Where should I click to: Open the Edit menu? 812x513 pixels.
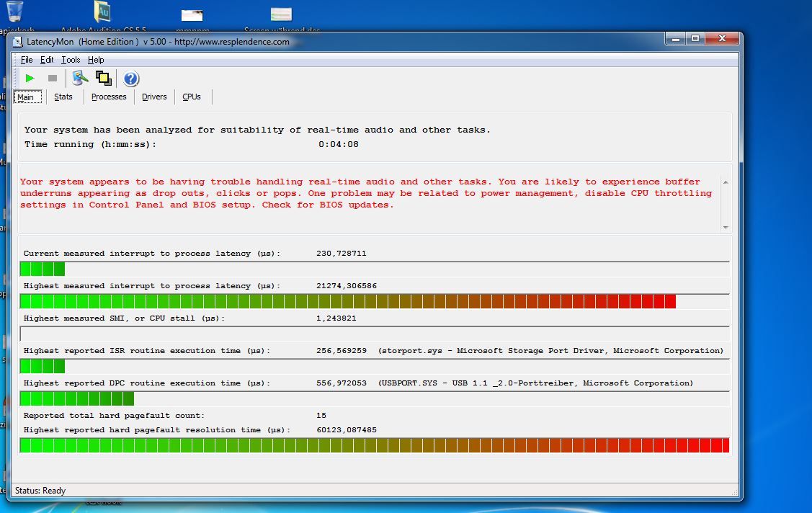point(47,60)
